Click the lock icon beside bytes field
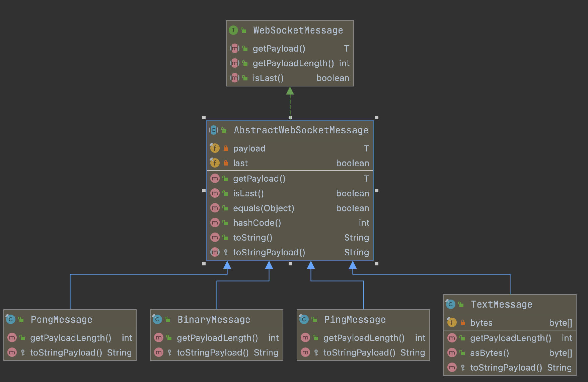This screenshot has width=588, height=382. click(x=463, y=322)
